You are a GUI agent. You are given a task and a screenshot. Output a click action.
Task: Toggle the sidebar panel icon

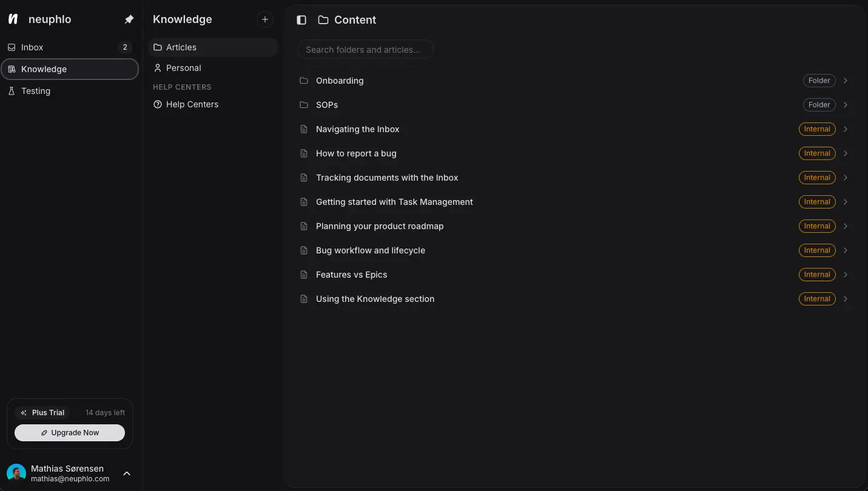(301, 20)
